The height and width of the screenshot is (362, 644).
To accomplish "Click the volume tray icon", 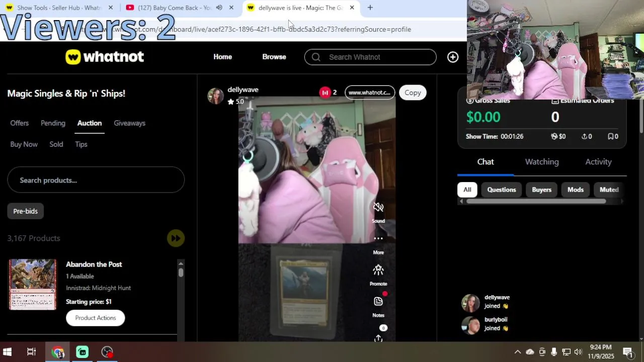I will point(578,352).
